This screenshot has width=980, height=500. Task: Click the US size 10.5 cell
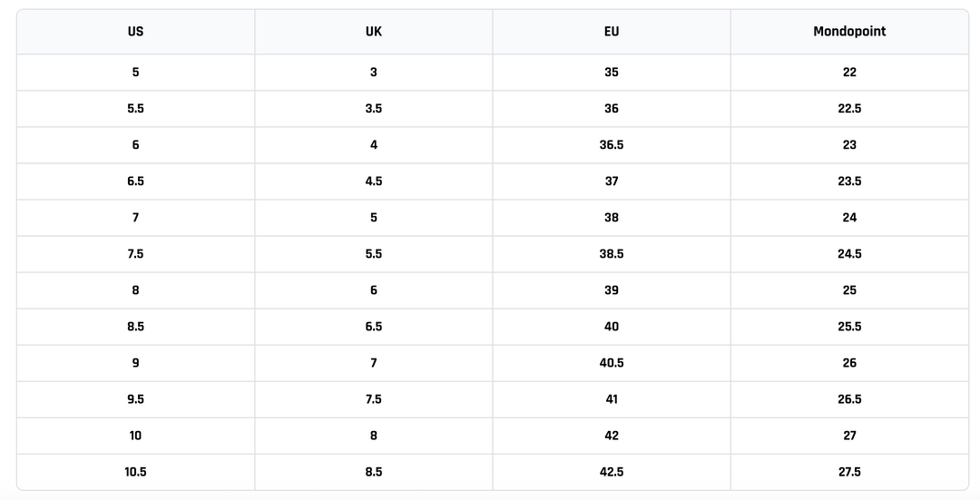(135, 472)
